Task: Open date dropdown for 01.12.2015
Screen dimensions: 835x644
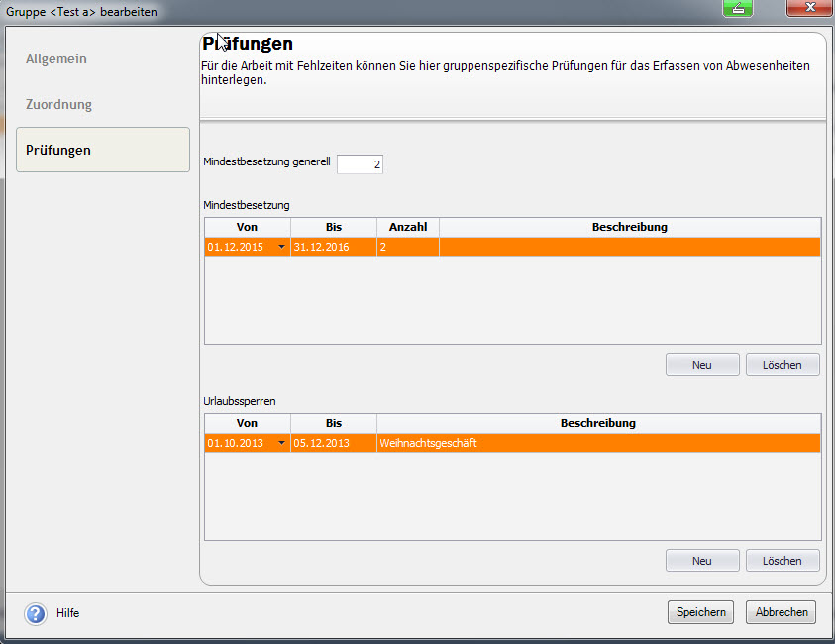Action: click(x=281, y=247)
